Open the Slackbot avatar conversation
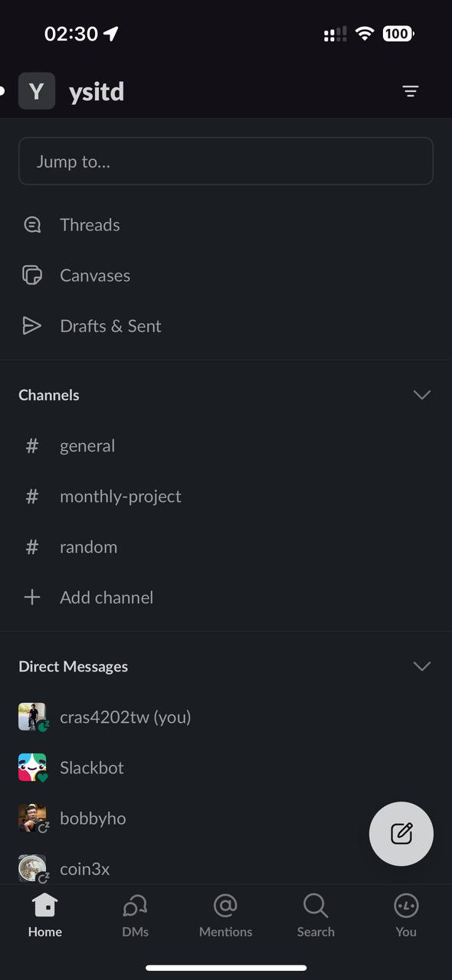452x980 pixels. tap(33, 767)
